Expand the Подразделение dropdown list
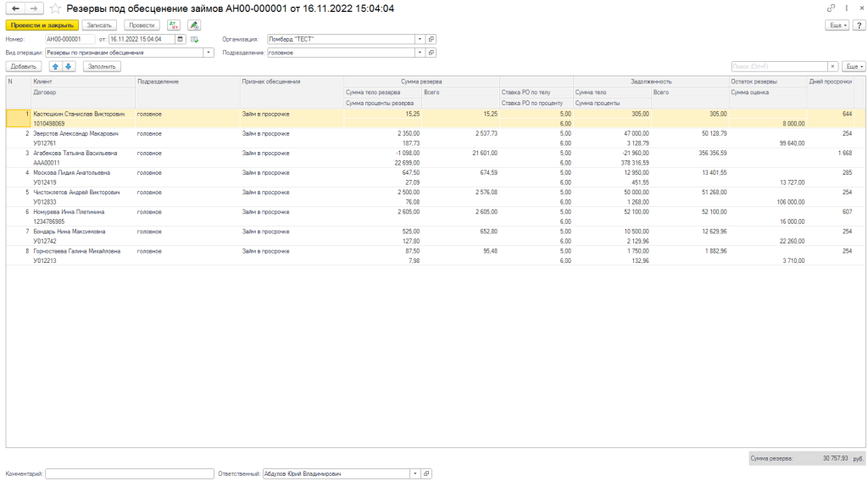Viewport: 868px width, 481px height. click(420, 53)
